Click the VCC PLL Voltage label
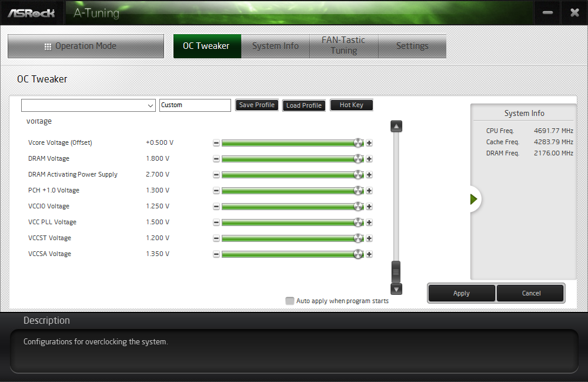588x382 pixels. coord(52,222)
